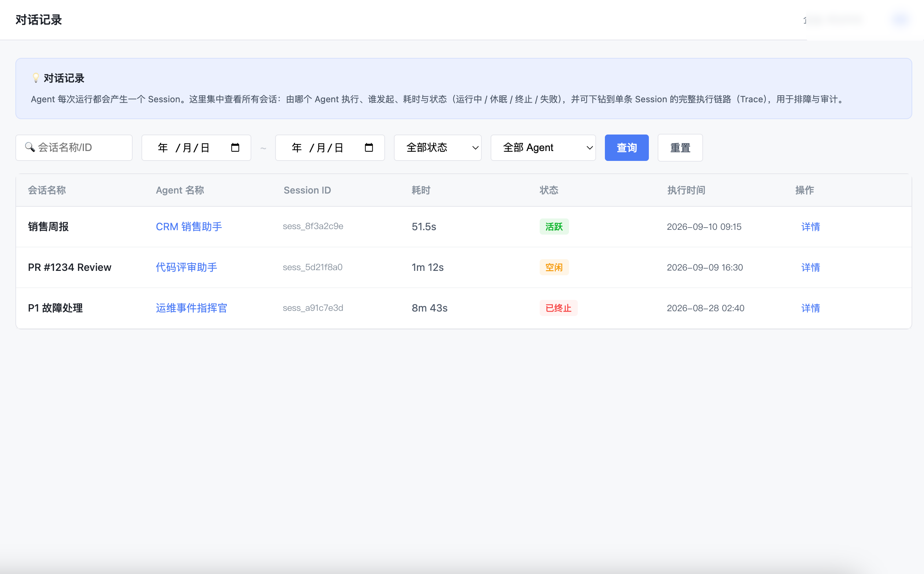The width and height of the screenshot is (924, 574).
Task: Select session ID sess_8f3a2c9e
Action: 313,226
